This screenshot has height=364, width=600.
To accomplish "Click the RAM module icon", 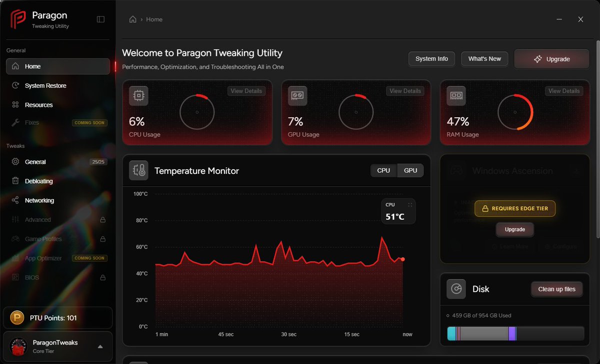I will pos(456,96).
